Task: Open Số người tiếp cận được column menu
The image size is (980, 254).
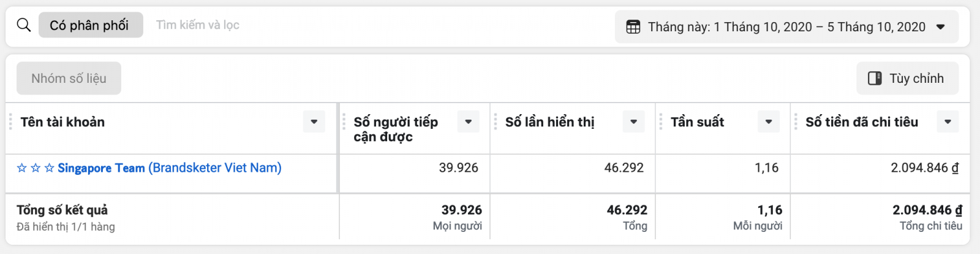Action: (x=468, y=121)
